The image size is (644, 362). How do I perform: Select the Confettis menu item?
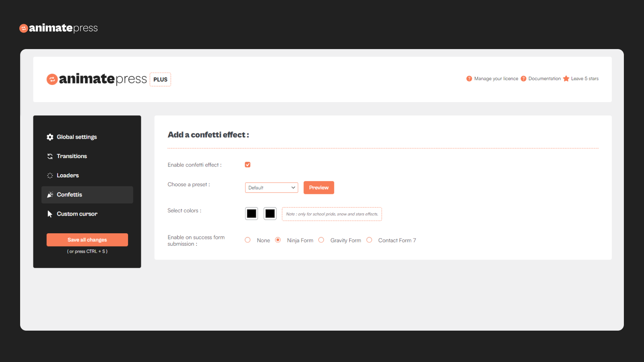coord(87,195)
